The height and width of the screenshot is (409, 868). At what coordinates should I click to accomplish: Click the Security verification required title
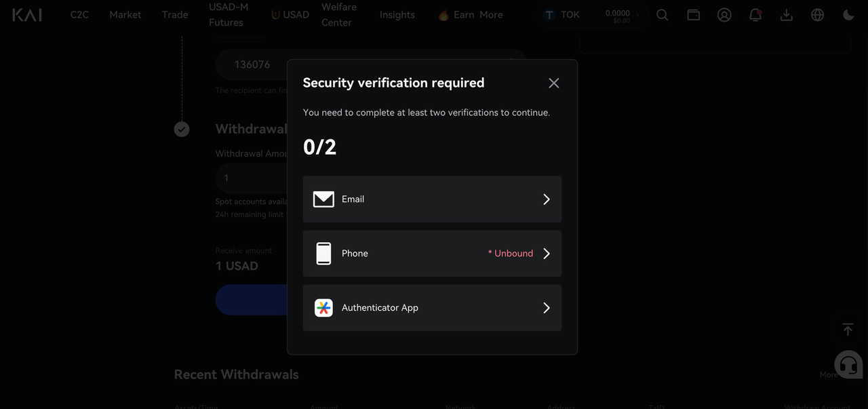[x=393, y=83]
